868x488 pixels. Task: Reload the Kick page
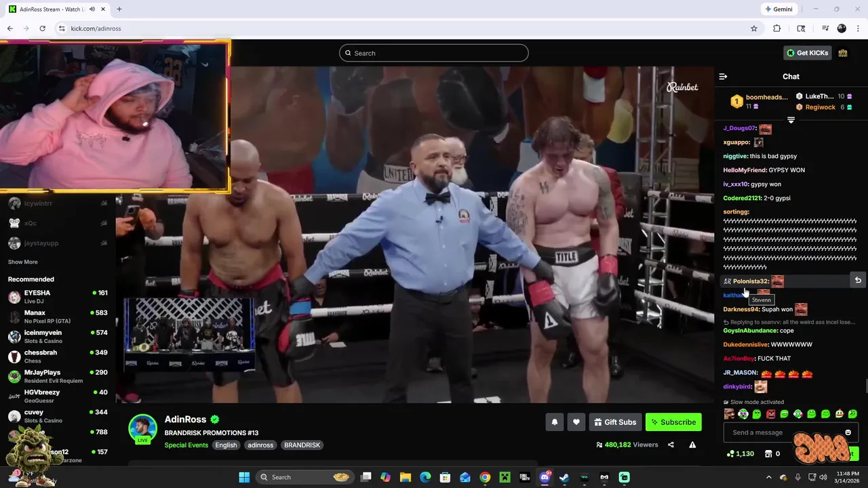coord(42,28)
